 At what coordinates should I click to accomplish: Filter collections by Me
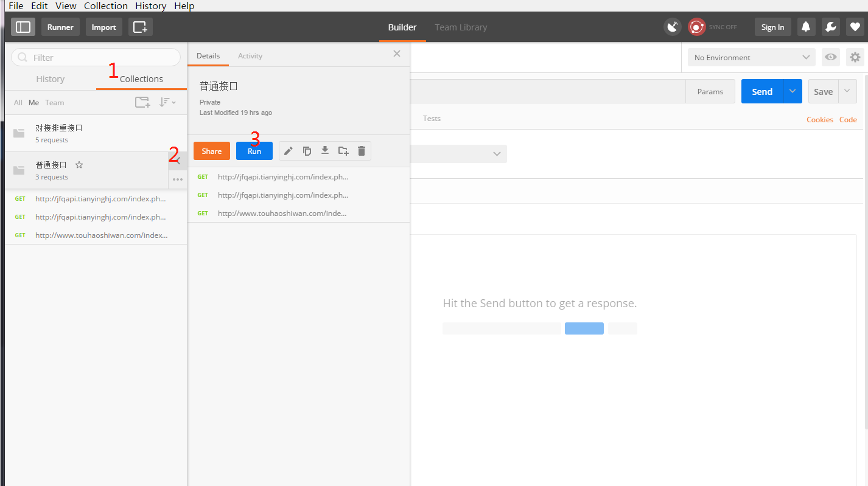34,102
